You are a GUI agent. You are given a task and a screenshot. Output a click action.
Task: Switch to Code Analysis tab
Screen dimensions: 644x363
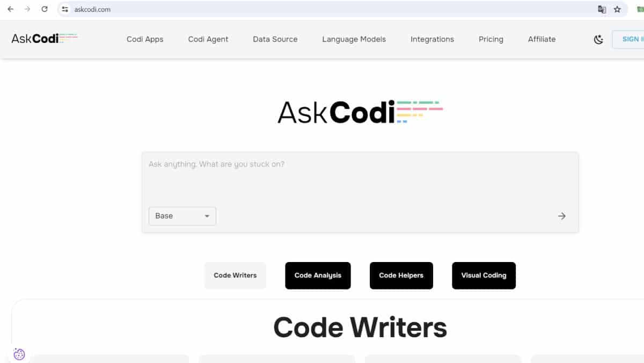coord(318,275)
